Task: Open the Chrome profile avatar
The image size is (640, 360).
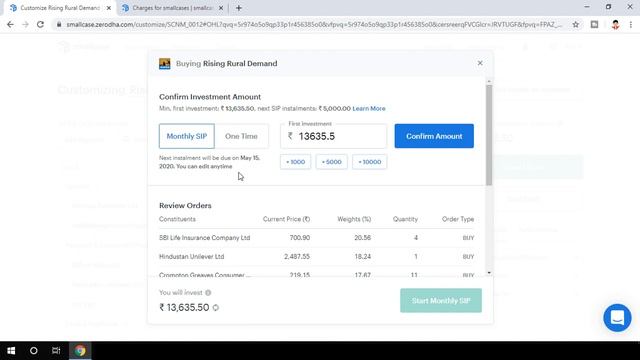Action: pos(616,24)
